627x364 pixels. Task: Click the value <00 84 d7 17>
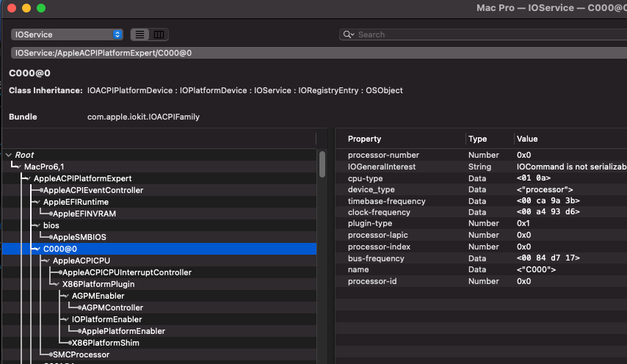point(548,258)
